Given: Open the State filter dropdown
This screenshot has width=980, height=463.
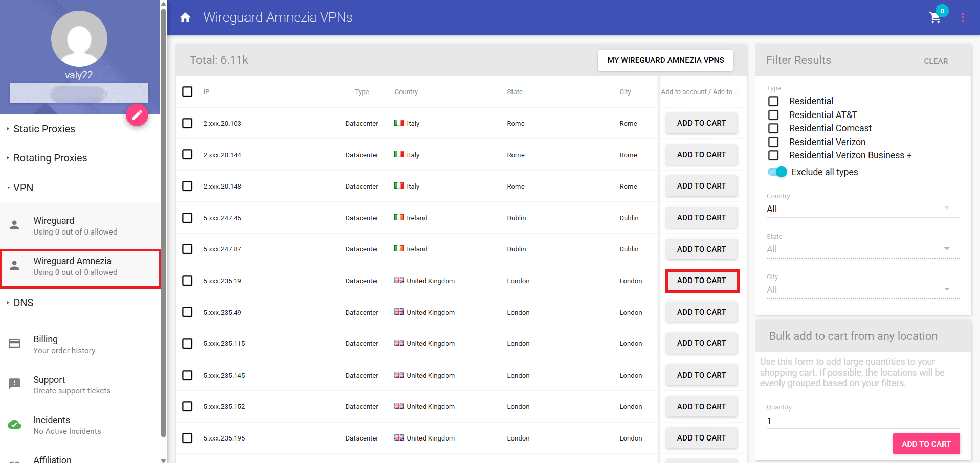Looking at the screenshot, I should [946, 249].
